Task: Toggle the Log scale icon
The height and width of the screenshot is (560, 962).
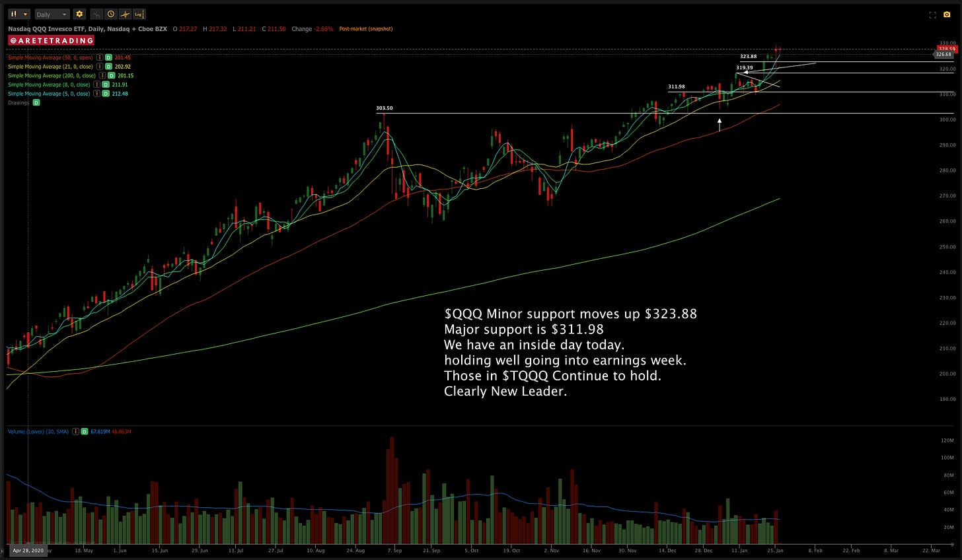Action: pyautogui.click(x=139, y=14)
